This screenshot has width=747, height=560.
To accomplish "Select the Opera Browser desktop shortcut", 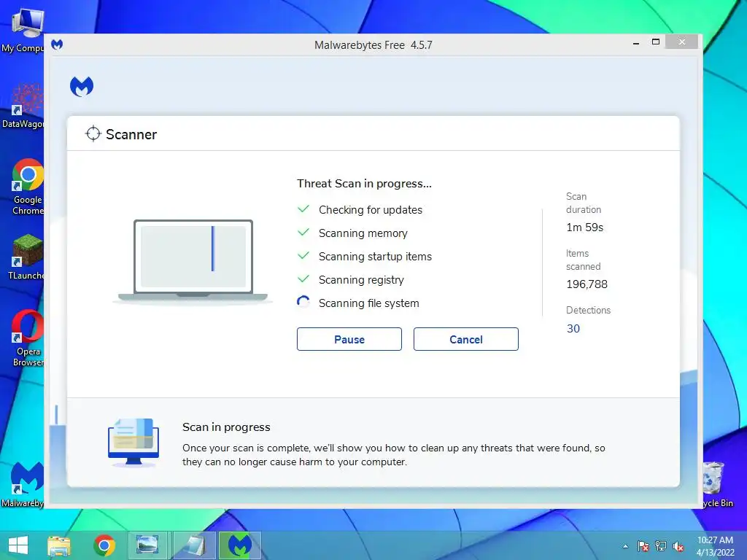I will click(x=27, y=338).
